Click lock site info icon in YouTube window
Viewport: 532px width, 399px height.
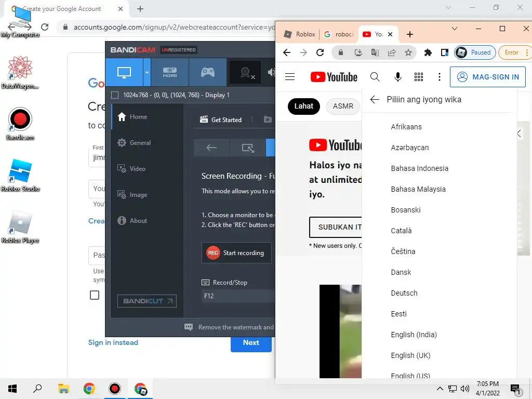pyautogui.click(x=341, y=52)
